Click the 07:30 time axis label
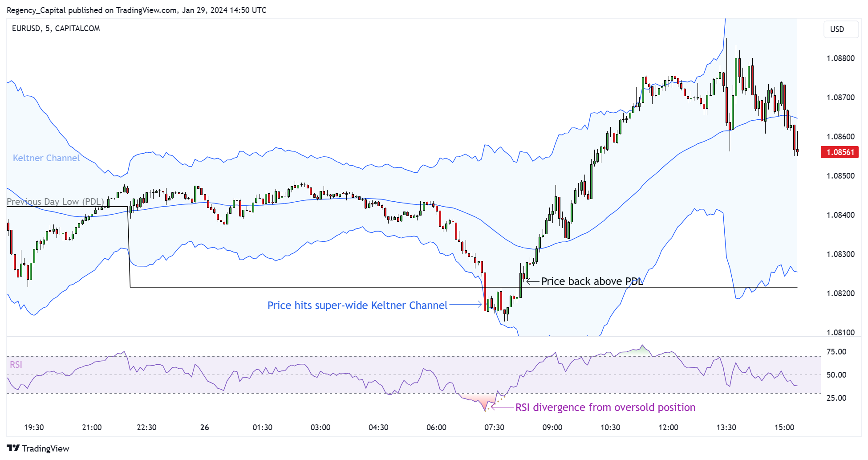 [x=494, y=427]
